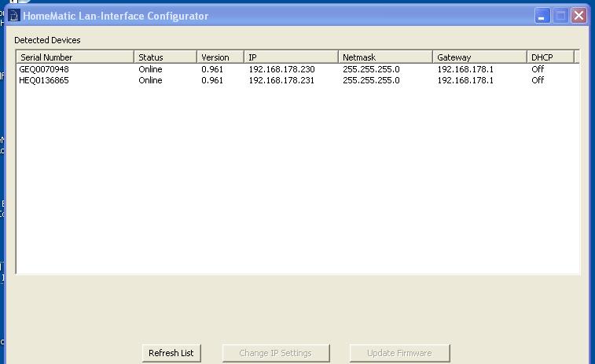Image resolution: width=595 pixels, height=364 pixels.
Task: Click gateway 192.168.178.1 in HEQ0136865 row
Action: [465, 80]
